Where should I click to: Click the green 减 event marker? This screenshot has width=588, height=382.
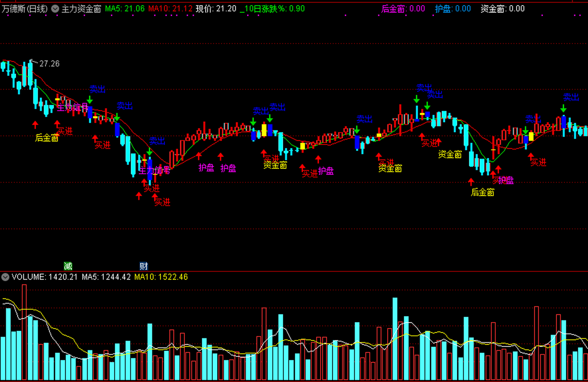click(x=68, y=266)
